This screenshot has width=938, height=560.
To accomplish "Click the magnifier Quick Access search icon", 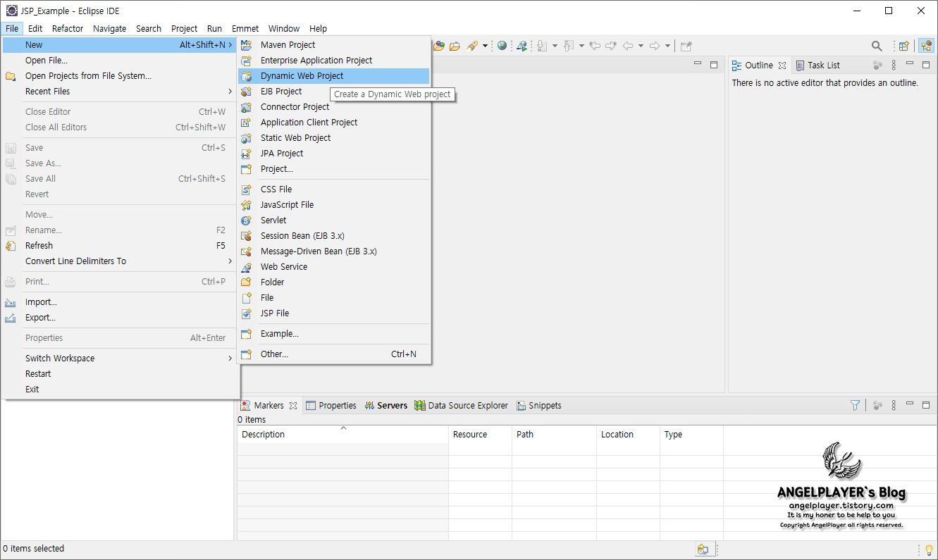I will [x=877, y=46].
